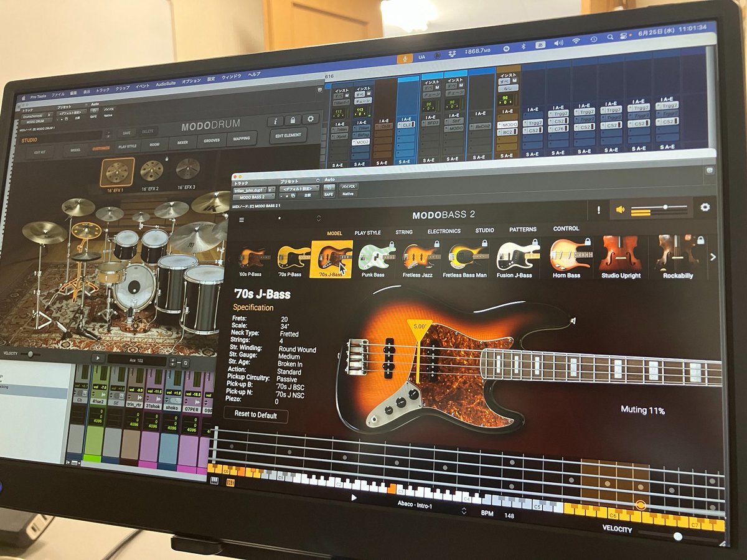Viewport: 747px width, 560px height.
Task: Show more bass models with right arrow
Action: (713, 256)
